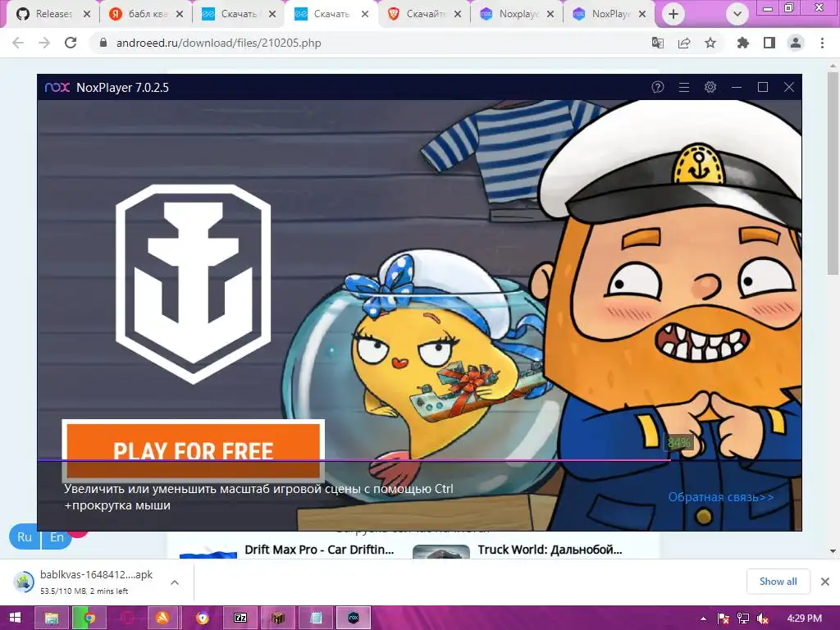Click the 84% loading indicator
Screen dimensions: 840x630
coord(678,443)
